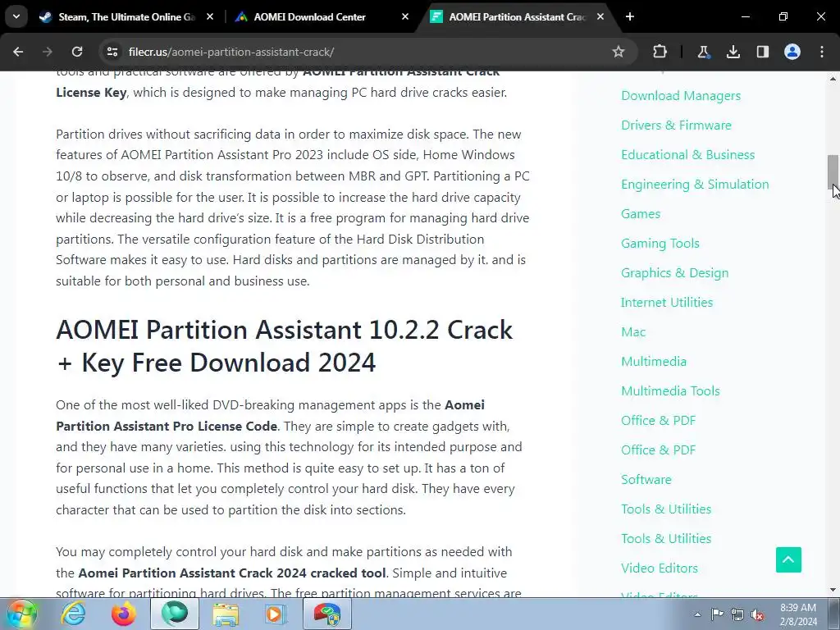Open Multimedia Tools category

[670, 391]
